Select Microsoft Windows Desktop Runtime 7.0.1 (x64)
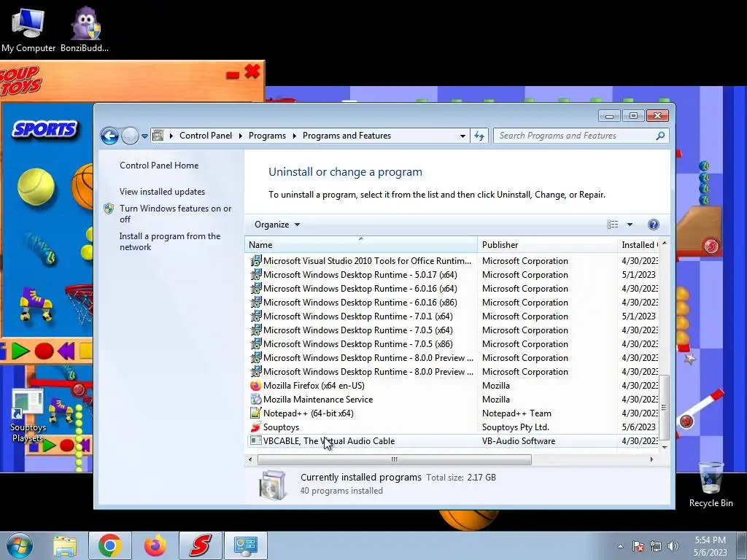The image size is (747, 560). click(452, 316)
